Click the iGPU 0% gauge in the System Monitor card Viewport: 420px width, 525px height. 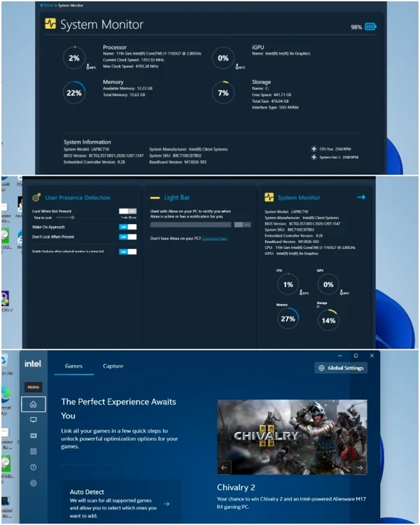pos(328,284)
